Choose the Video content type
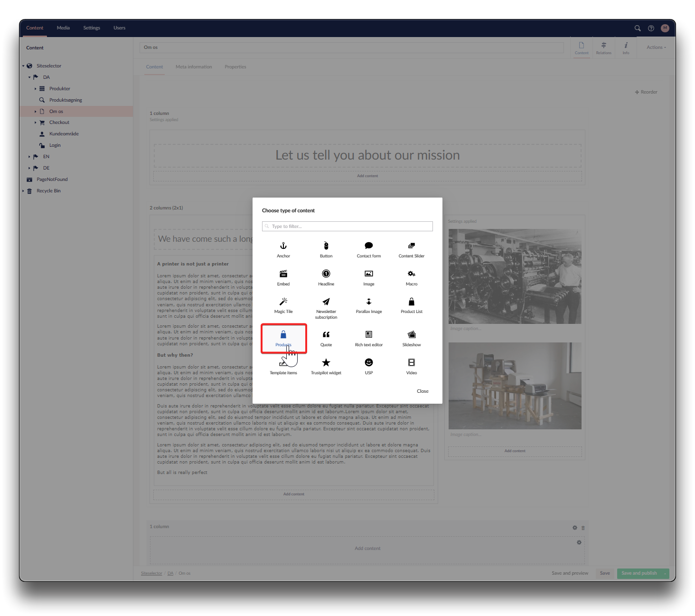This screenshot has width=695, height=616. point(412,367)
